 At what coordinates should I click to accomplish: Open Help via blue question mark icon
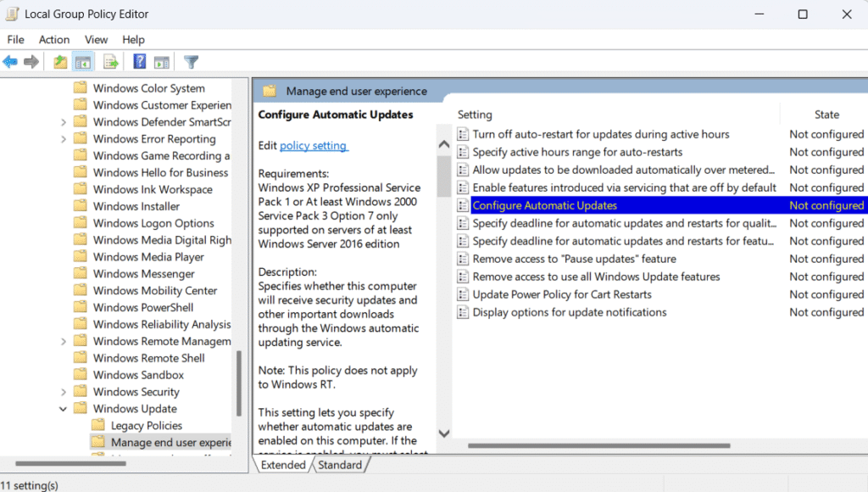pos(140,62)
